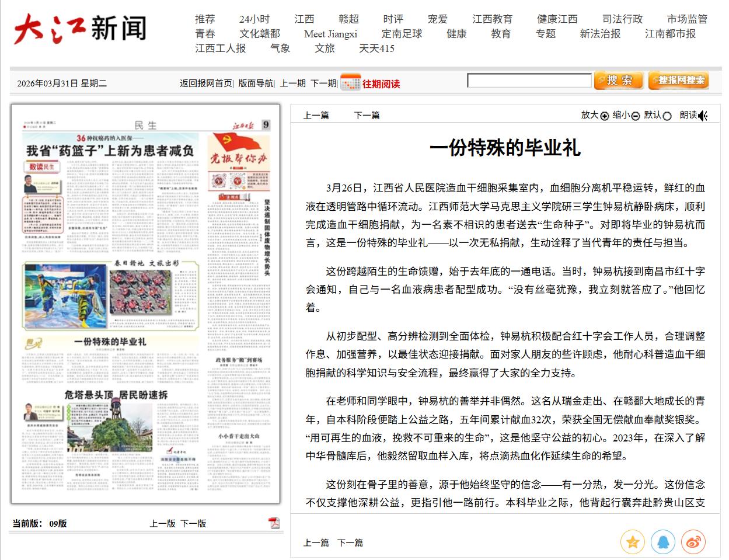Open the 江西教育 nav item
Screen dimensions: 729x560
(492, 19)
